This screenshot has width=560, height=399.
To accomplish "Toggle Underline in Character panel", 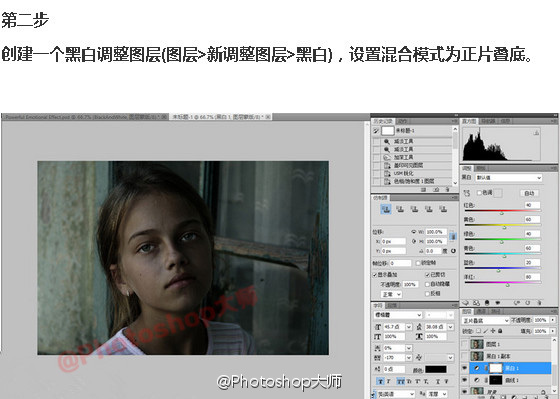I will pos(439,382).
